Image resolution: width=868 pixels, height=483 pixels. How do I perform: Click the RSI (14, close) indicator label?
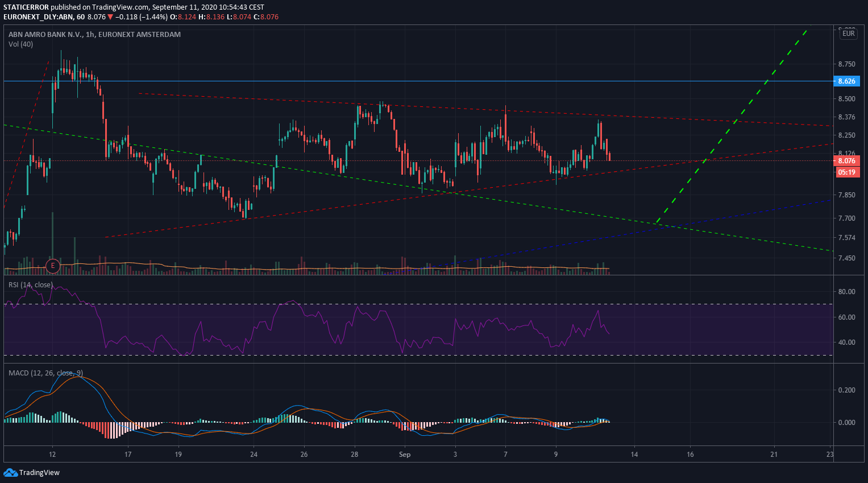click(x=30, y=284)
